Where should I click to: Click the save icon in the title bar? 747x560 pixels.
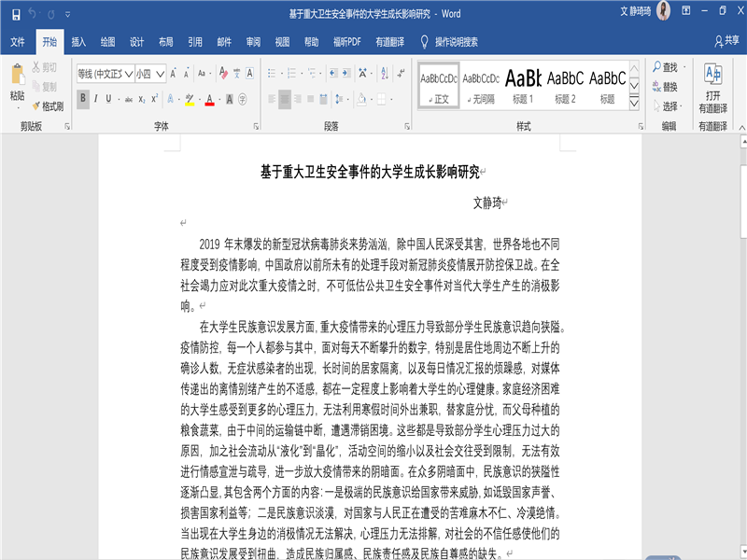pyautogui.click(x=11, y=13)
